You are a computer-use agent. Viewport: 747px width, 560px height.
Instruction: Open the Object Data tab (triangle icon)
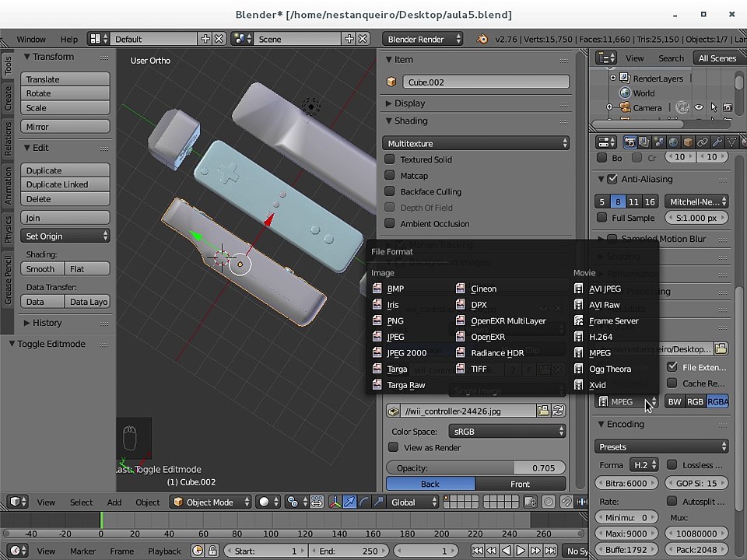(x=731, y=142)
